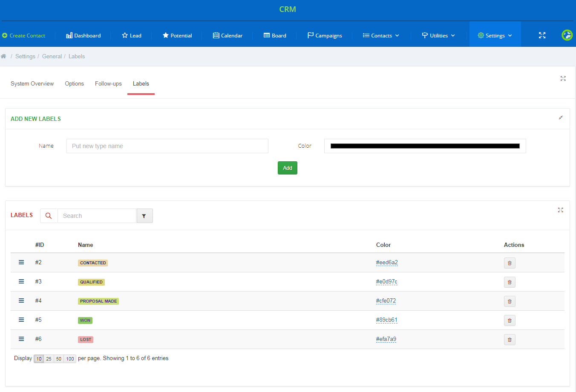The image size is (576, 392).
Task: Focus the new label Name input
Action: click(x=167, y=146)
